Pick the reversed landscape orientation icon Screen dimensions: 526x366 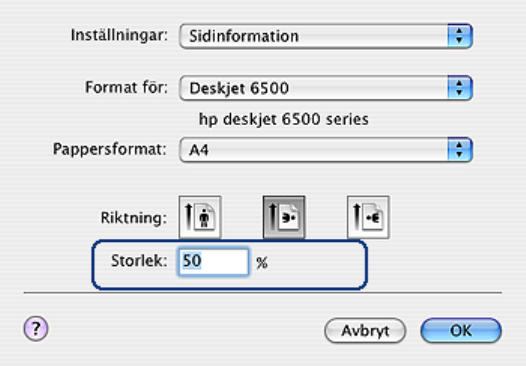tap(368, 217)
